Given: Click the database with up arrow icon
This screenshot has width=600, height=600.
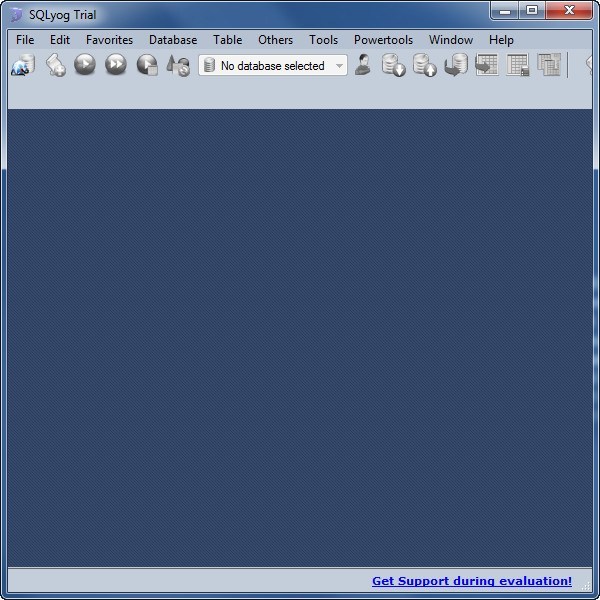Looking at the screenshot, I should pyautogui.click(x=425, y=65).
